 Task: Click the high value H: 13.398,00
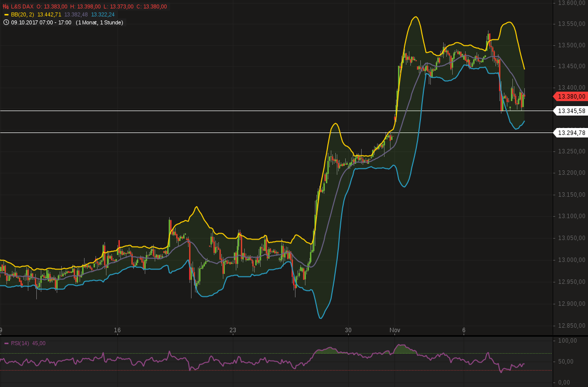click(x=86, y=7)
